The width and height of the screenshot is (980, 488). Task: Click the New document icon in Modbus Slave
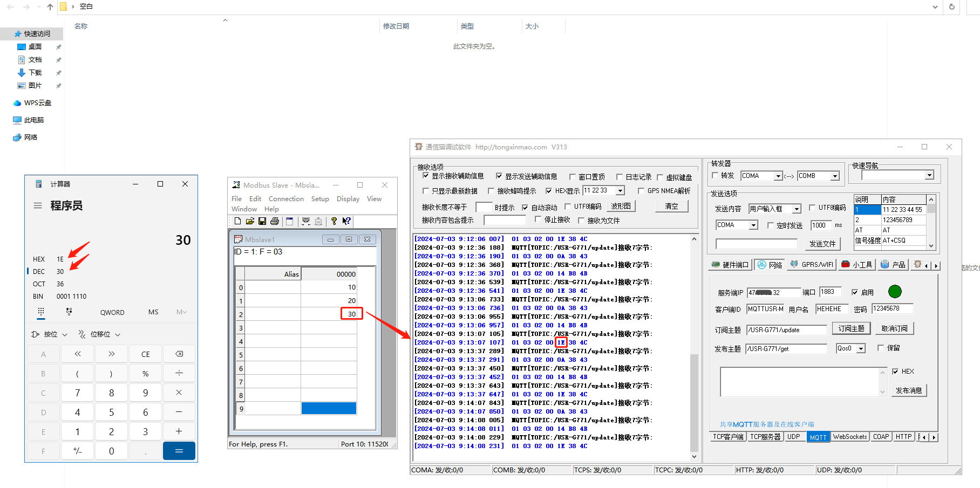click(237, 221)
